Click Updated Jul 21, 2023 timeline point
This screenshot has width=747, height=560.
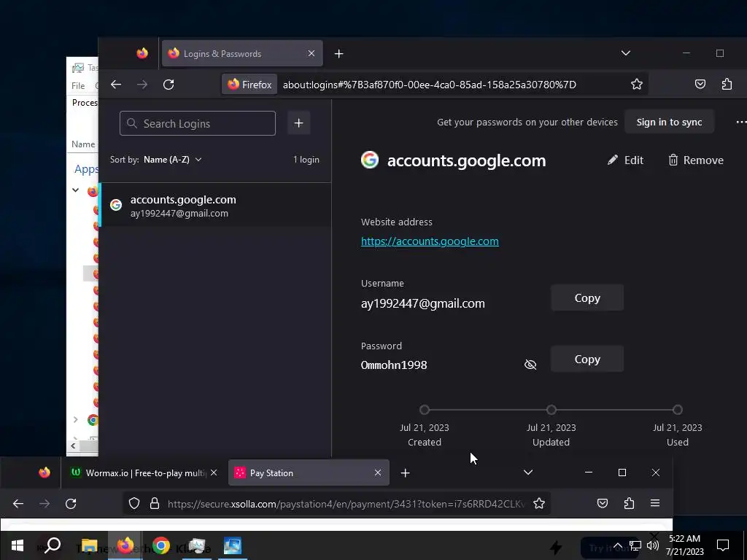click(x=551, y=410)
